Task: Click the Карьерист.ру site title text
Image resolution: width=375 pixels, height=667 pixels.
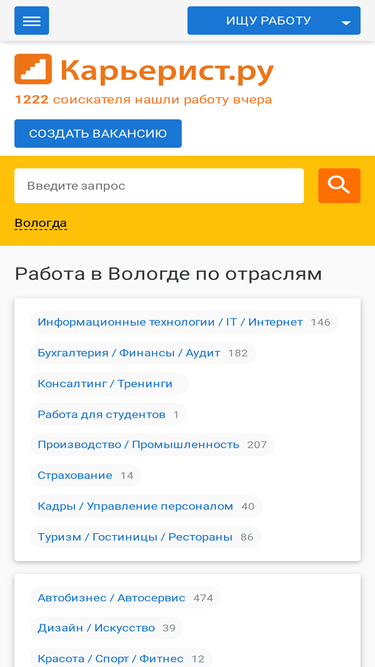Action: point(166,71)
